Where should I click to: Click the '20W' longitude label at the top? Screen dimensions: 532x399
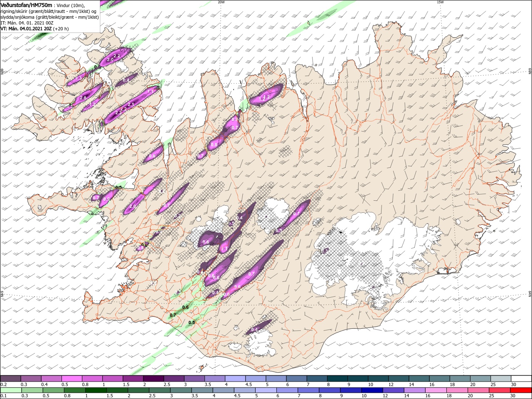pyautogui.click(x=221, y=2)
